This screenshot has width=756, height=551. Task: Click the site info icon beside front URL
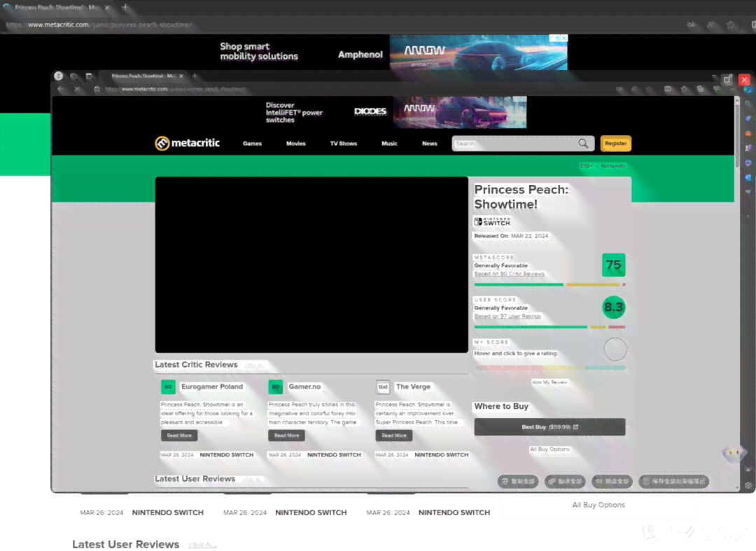97,89
